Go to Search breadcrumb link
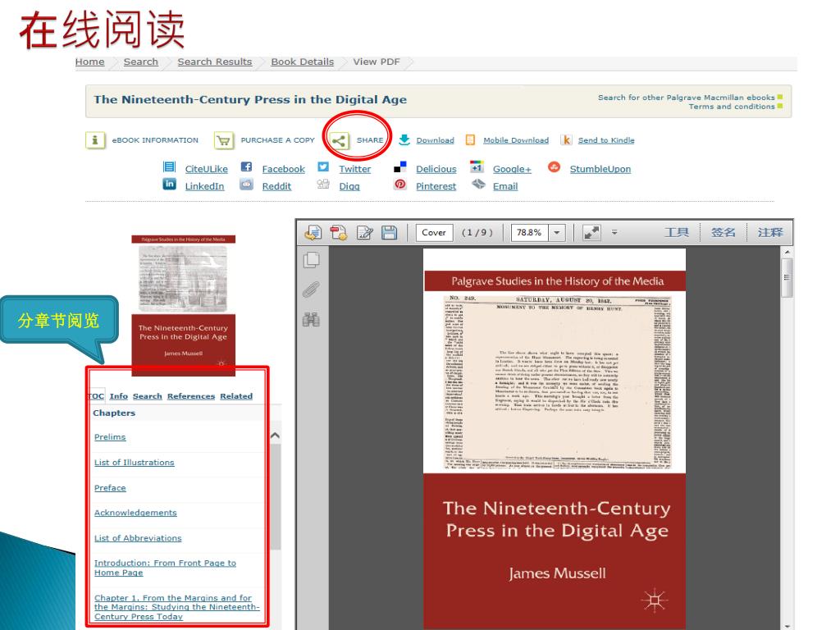 pos(141,62)
